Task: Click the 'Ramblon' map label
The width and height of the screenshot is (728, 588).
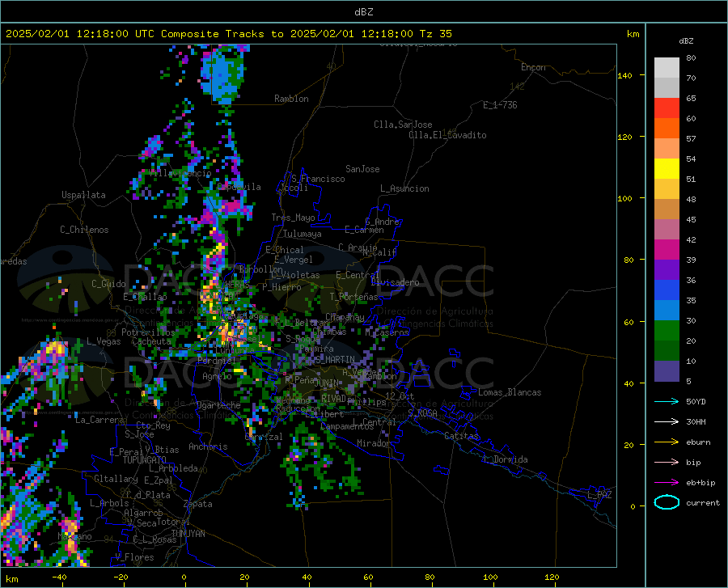Action: pyautogui.click(x=291, y=99)
